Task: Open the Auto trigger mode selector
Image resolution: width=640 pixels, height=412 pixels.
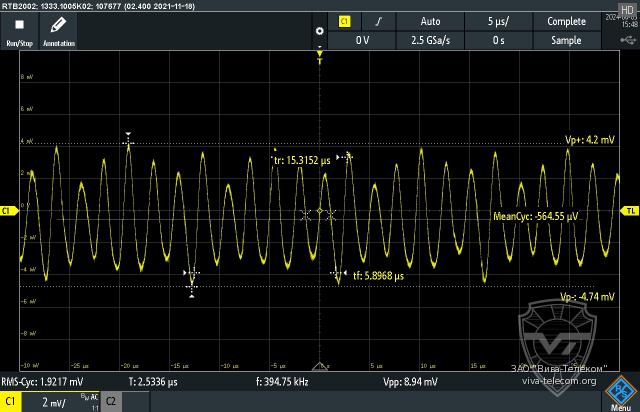Action: click(430, 21)
